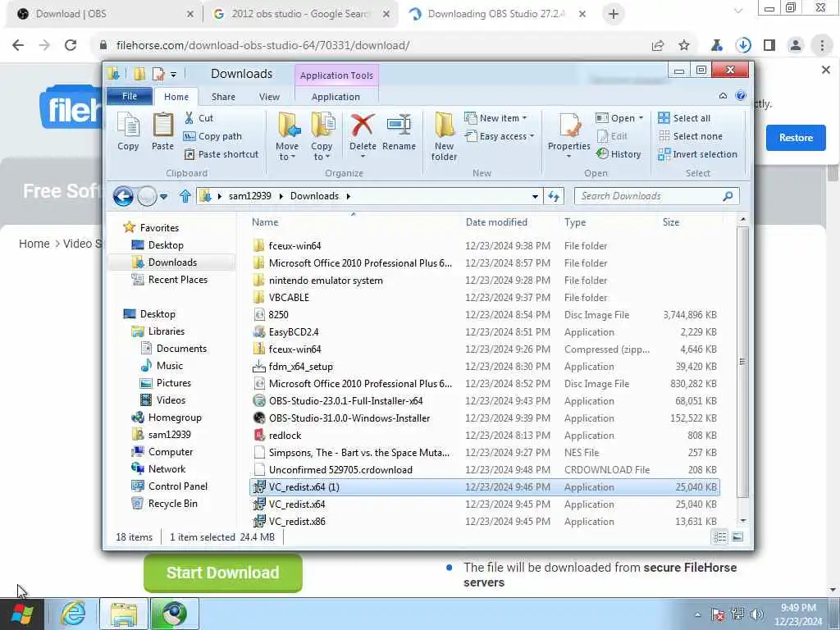Click Select none in the ribbon
Viewport: 840px width, 630px height.
(691, 136)
